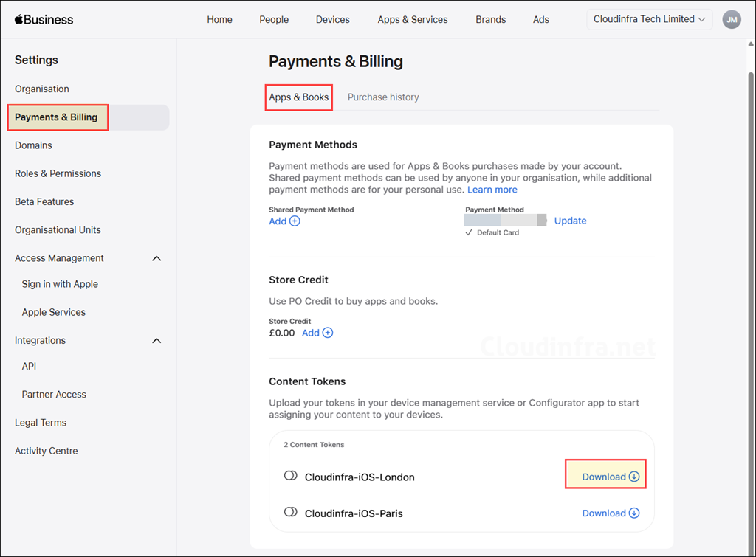756x557 pixels.
Task: Open Roles & Permissions settings
Action: click(58, 173)
